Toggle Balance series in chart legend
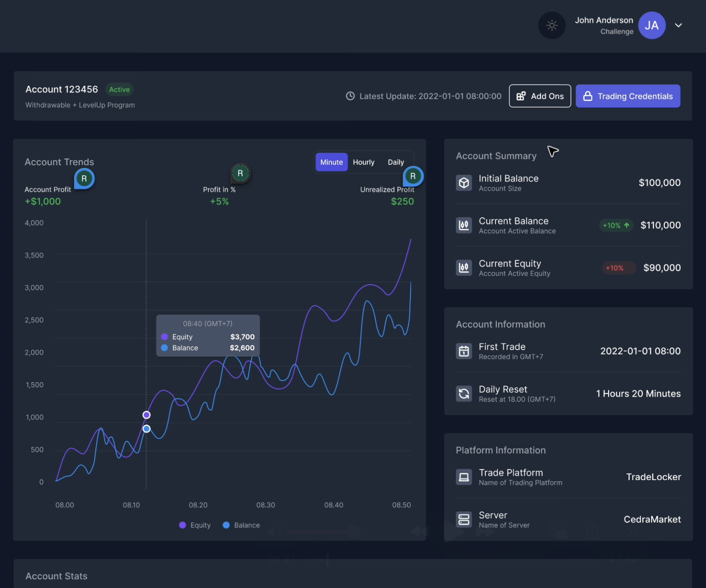 [x=241, y=525]
